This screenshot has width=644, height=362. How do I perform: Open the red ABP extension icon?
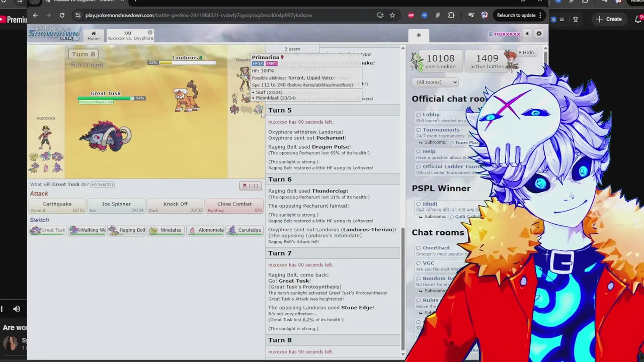tap(411, 15)
